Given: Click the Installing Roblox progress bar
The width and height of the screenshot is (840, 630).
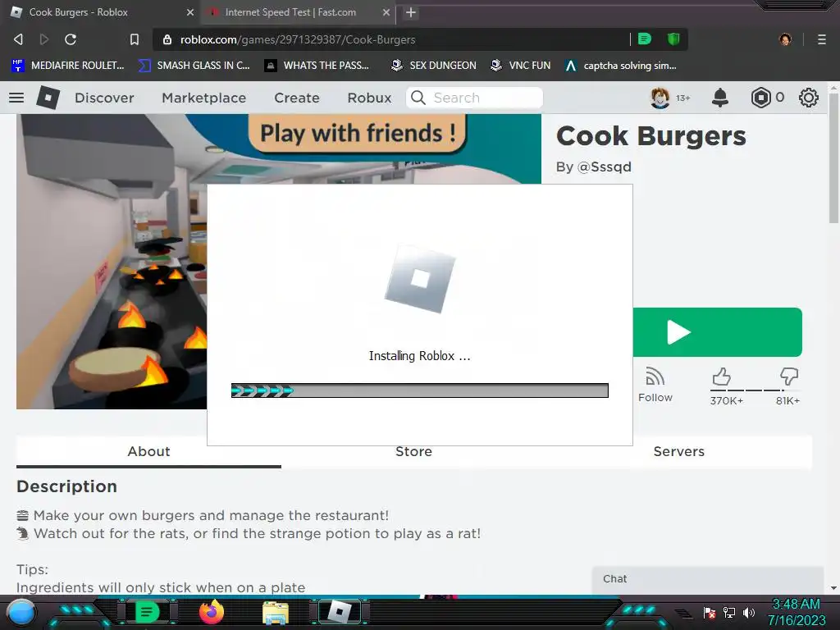Looking at the screenshot, I should point(419,390).
